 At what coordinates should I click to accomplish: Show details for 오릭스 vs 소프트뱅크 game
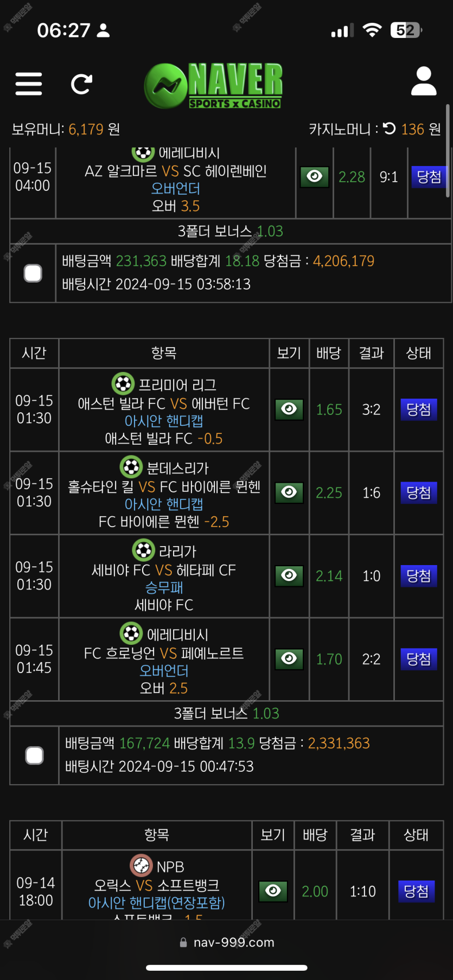click(273, 891)
